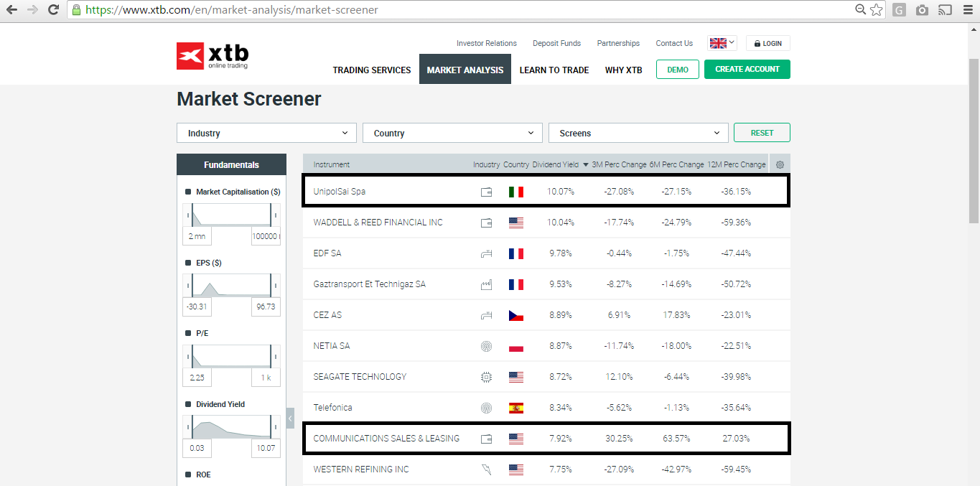
Task: Click the Dividend Yield range slider
Action: pyautogui.click(x=231, y=428)
